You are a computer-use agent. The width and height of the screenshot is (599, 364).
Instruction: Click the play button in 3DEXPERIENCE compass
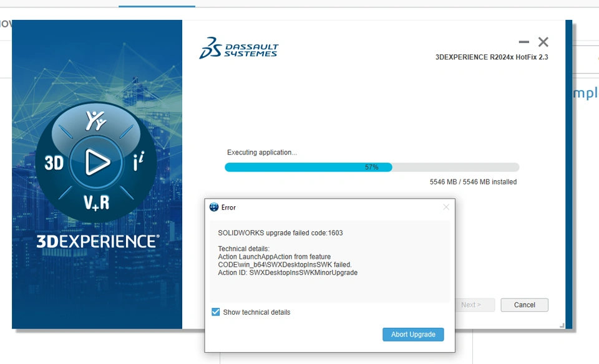96,162
